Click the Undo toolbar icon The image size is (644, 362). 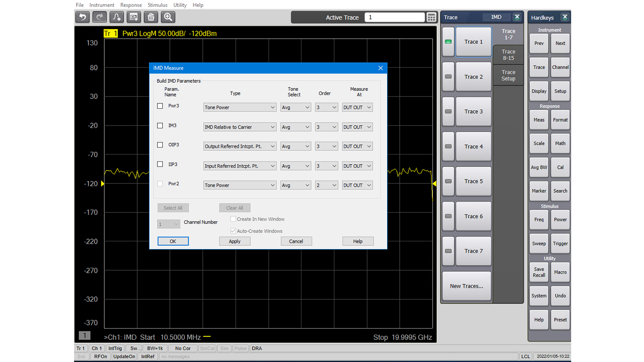tap(82, 17)
